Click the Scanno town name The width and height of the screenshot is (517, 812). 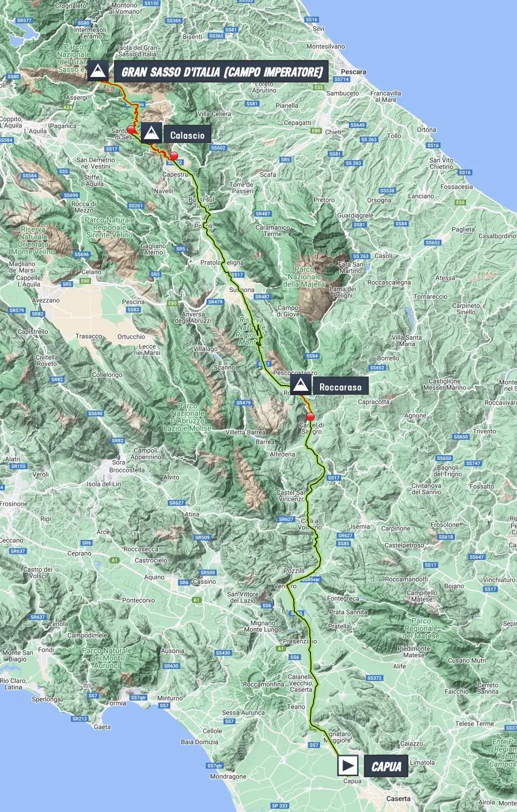pos(224,367)
